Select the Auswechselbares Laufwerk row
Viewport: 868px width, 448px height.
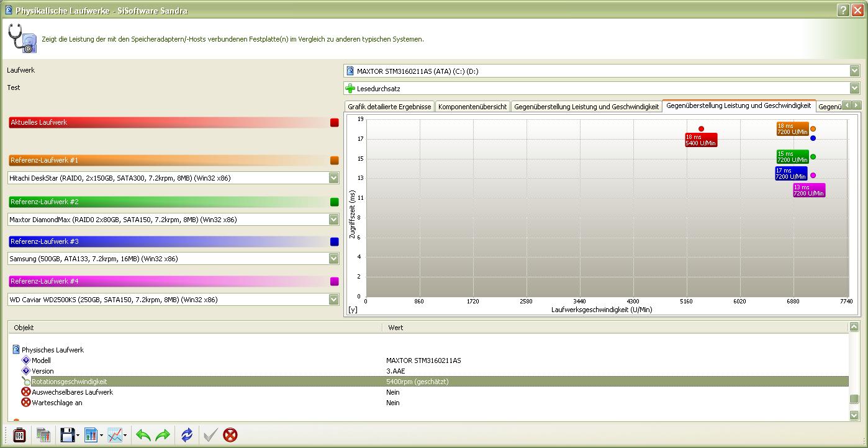click(428, 392)
